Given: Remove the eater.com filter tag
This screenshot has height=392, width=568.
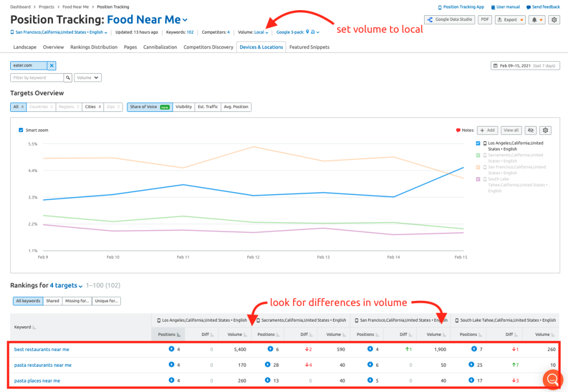Looking at the screenshot, I should coord(51,66).
